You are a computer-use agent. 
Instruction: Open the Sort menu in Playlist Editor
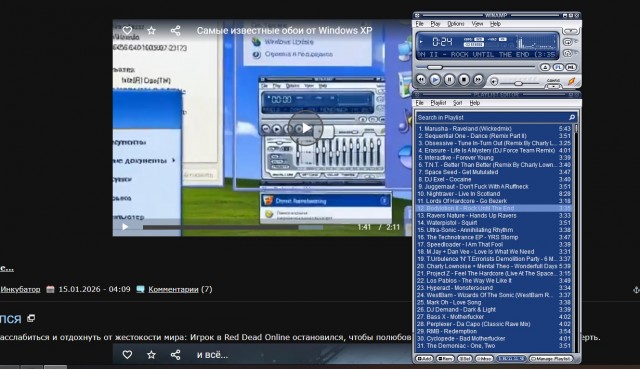pos(458,103)
